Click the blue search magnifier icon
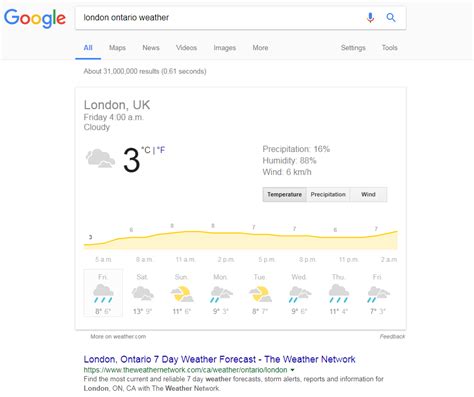 (x=391, y=17)
